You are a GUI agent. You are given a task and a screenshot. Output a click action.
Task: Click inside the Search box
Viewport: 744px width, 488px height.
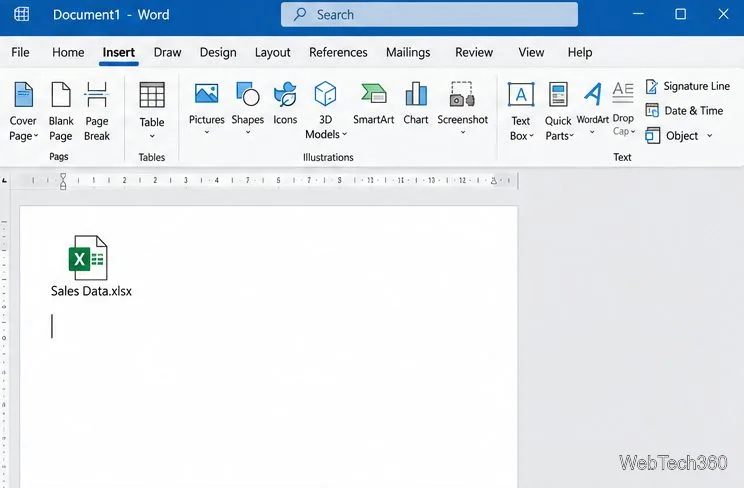(429, 14)
